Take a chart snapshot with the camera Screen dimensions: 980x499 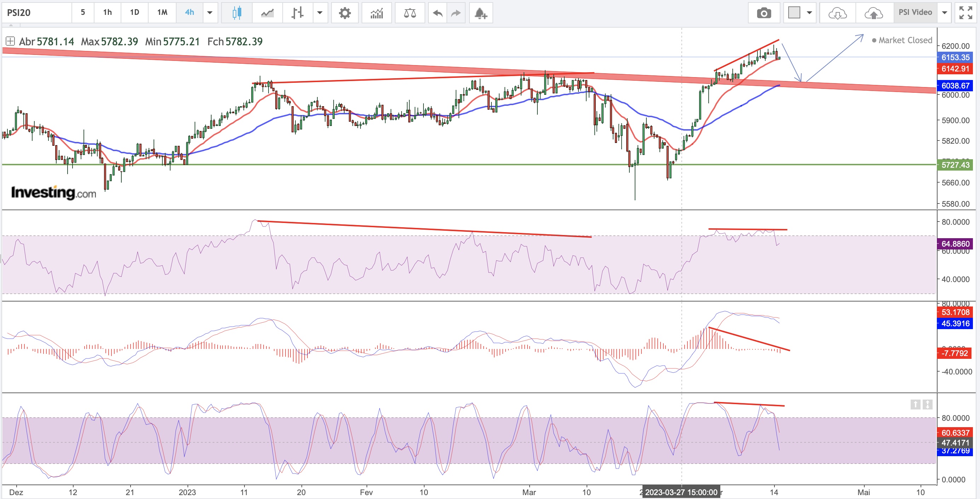[x=763, y=13]
